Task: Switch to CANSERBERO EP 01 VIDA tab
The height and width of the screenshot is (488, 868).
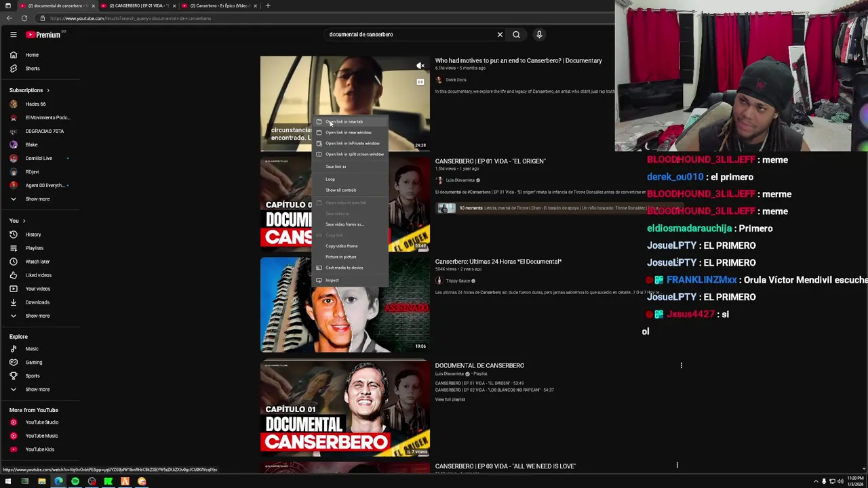Action: click(x=138, y=5)
